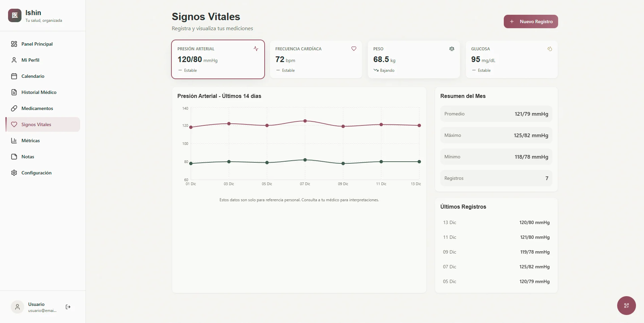Open Notas via the note icon

click(x=14, y=157)
